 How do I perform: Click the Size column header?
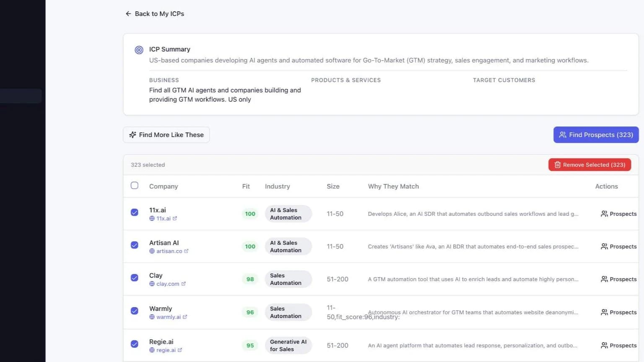pos(333,186)
